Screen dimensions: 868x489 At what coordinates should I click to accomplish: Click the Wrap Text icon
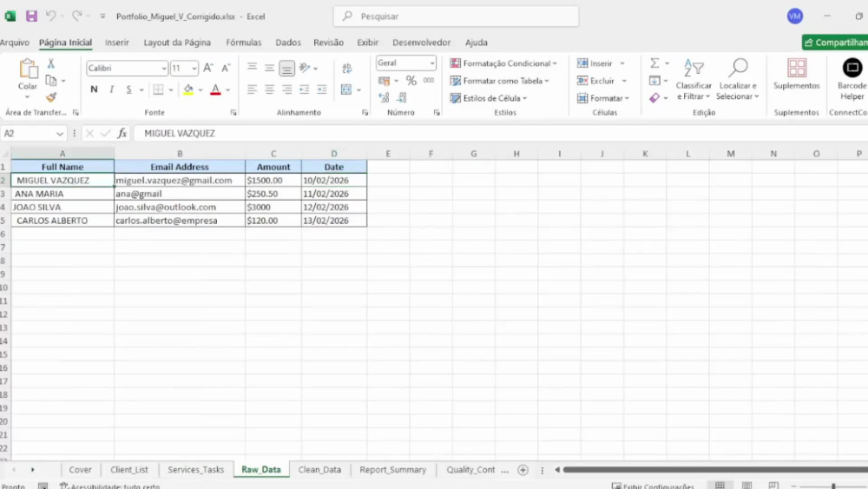point(347,68)
